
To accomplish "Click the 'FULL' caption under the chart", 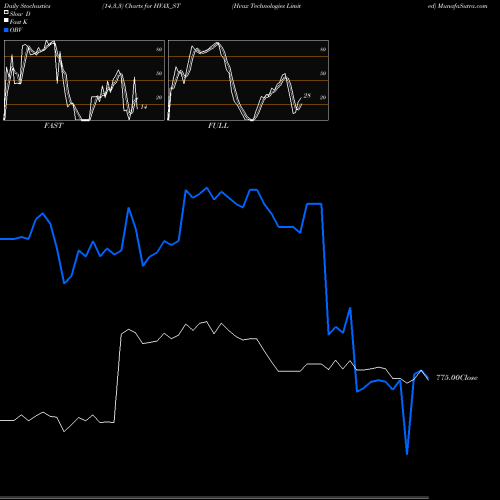I will tap(218, 126).
